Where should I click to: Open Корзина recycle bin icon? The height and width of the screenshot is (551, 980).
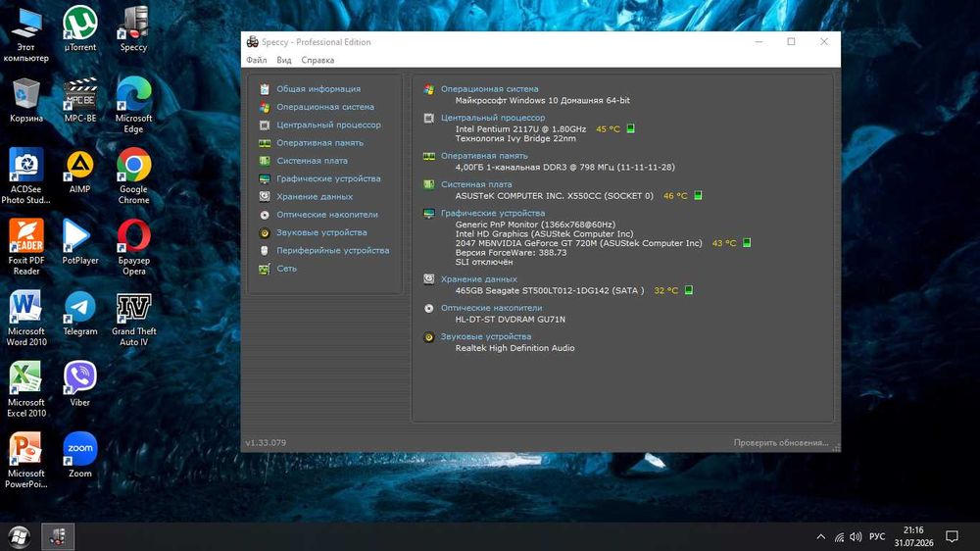tap(25, 100)
